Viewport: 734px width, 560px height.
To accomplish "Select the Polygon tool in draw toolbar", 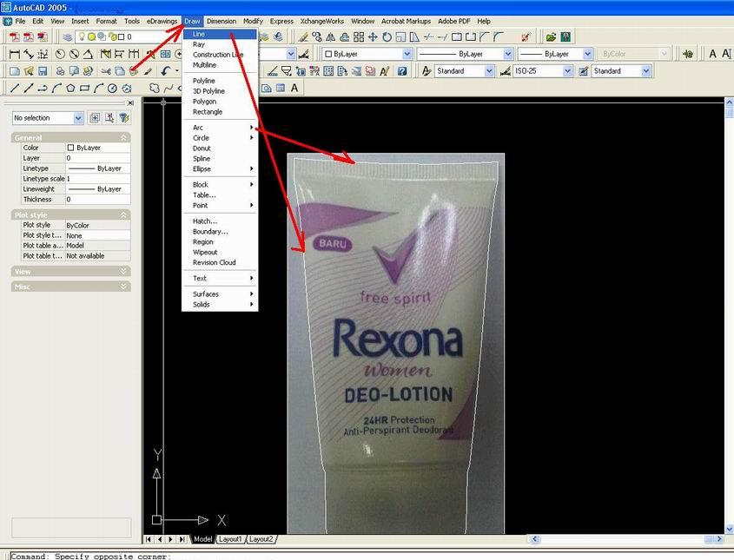I will click(70, 88).
